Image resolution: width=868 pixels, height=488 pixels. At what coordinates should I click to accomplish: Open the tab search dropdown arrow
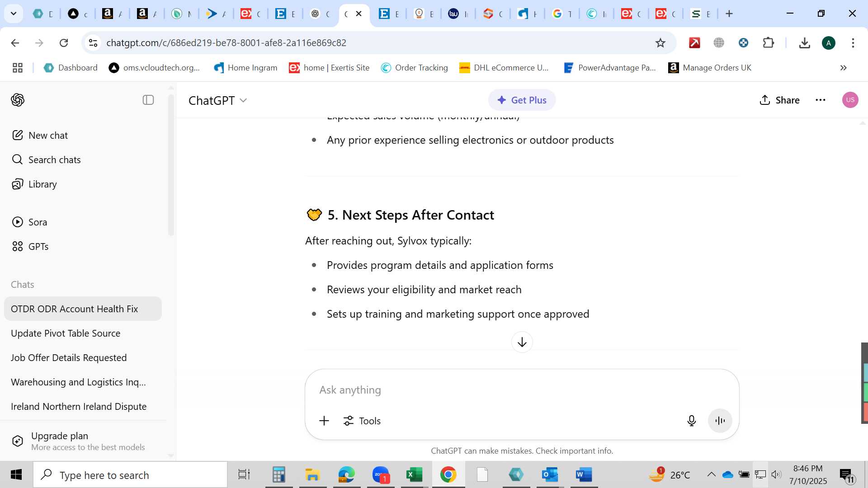tap(14, 14)
